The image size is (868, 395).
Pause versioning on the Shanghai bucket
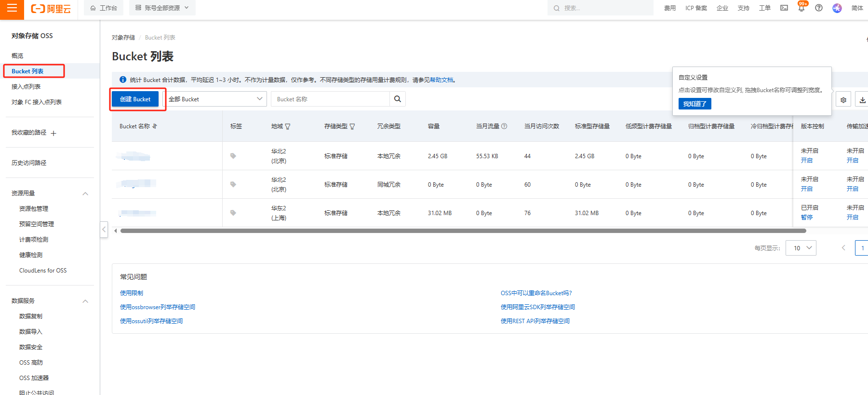807,218
